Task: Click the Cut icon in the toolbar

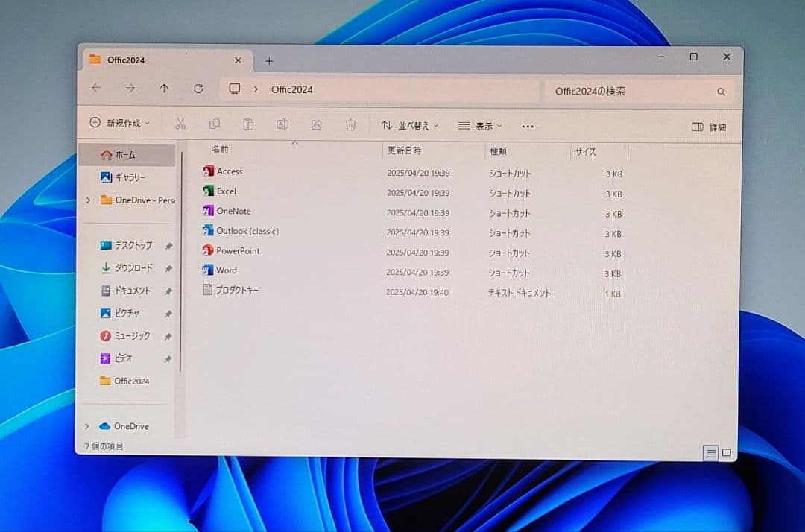Action: click(x=180, y=124)
